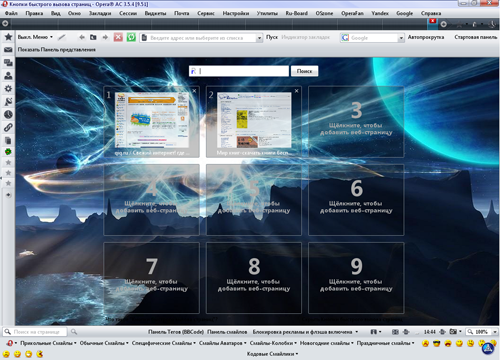Click the Поиск button on Speed Dial
Image resolution: width=500 pixels, height=360 pixels.
pyautogui.click(x=304, y=71)
